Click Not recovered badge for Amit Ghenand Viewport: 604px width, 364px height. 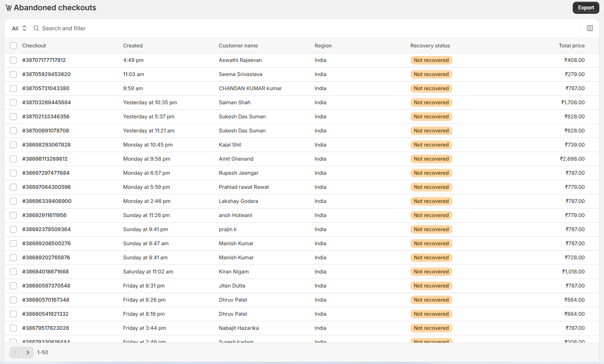click(431, 159)
